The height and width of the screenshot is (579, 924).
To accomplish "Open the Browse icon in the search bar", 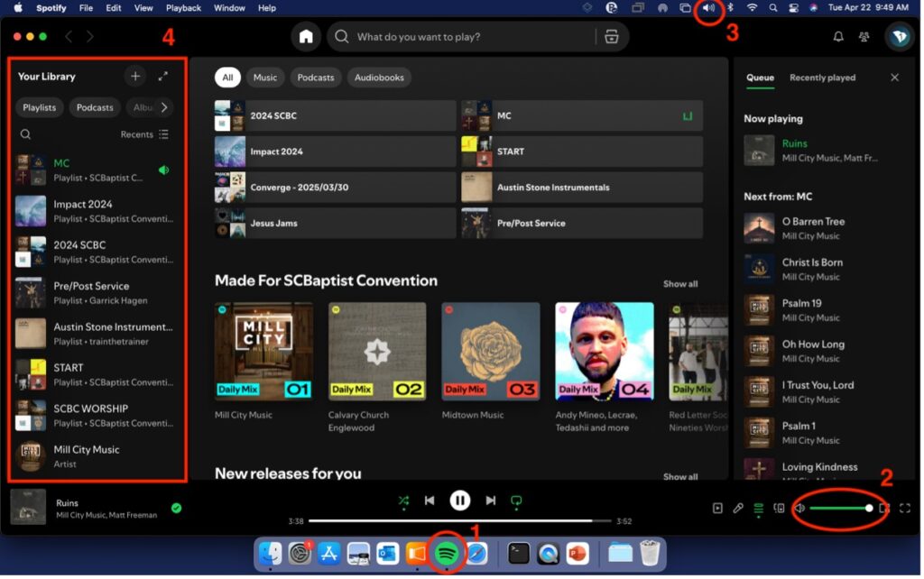I will coord(612,36).
